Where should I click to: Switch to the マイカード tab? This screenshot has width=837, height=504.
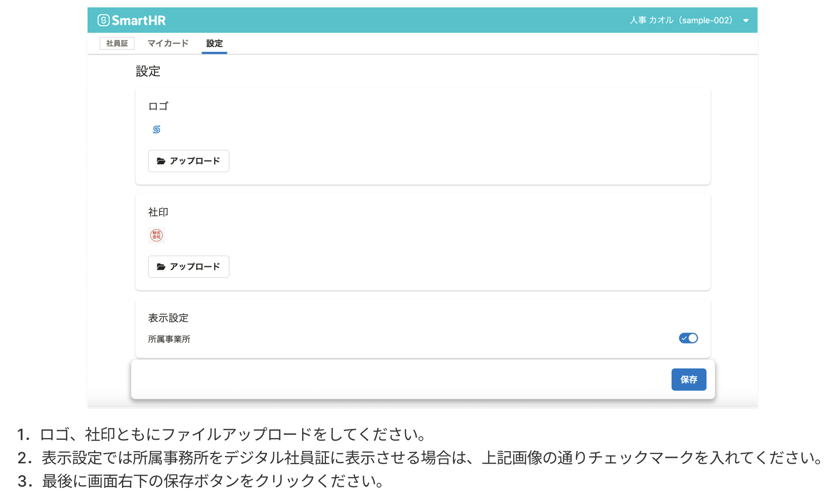pyautogui.click(x=168, y=43)
